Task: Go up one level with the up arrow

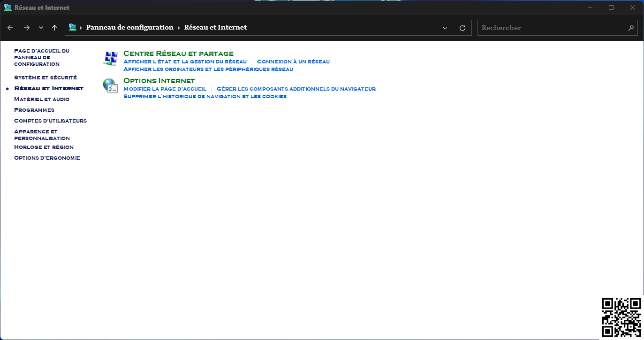Action: coord(55,28)
